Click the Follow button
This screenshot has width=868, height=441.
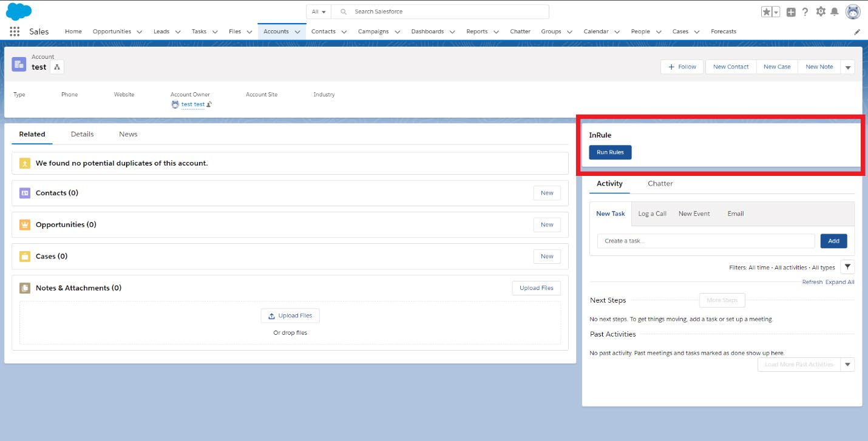[x=682, y=67]
